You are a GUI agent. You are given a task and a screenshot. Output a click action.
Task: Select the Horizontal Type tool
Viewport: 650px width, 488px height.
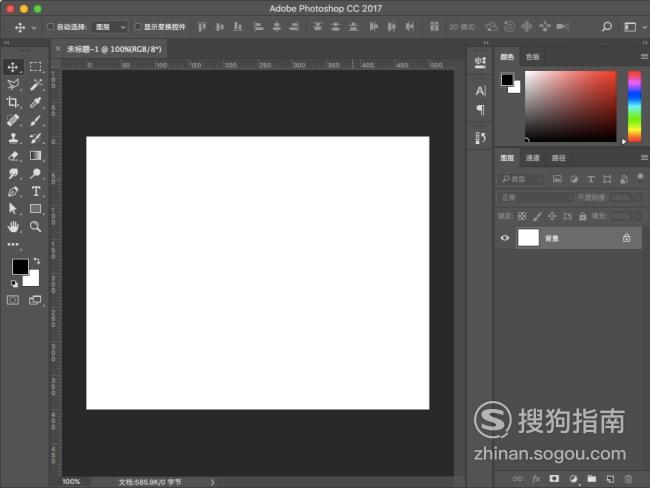[36, 191]
